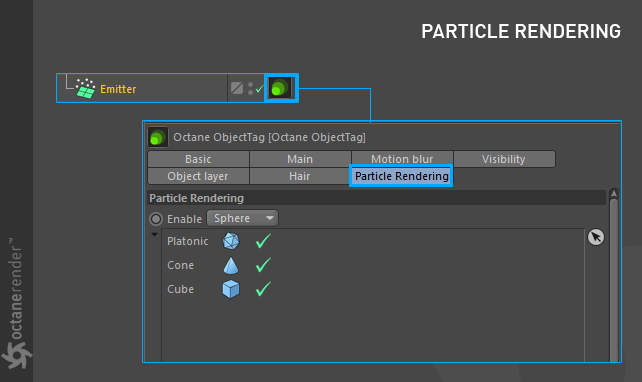Open the Main tab
The height and width of the screenshot is (382, 642).
[x=300, y=159]
